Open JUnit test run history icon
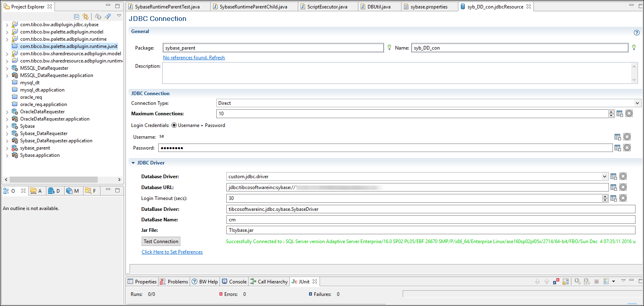This screenshot has width=644, height=306. pyautogui.click(x=606, y=281)
